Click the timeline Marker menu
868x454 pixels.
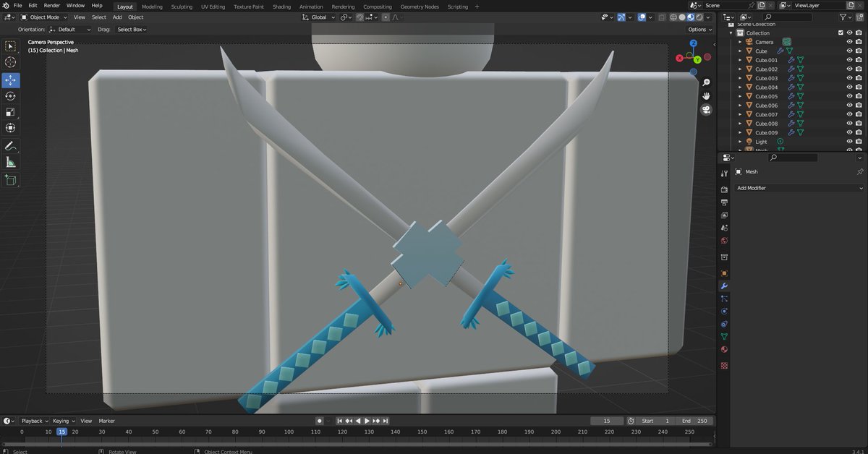coord(107,421)
